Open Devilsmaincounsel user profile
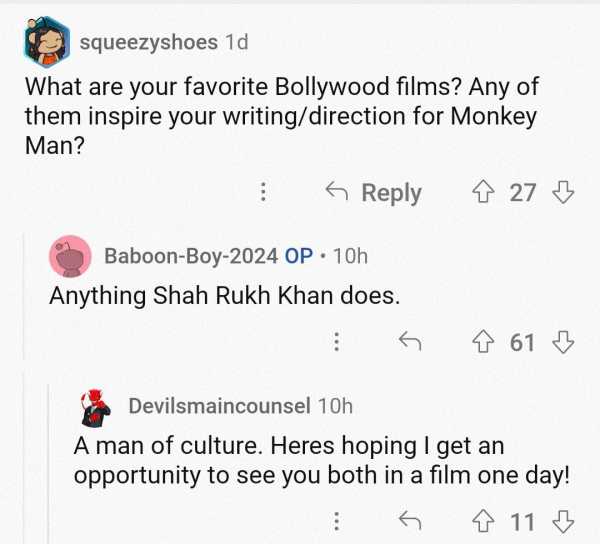The image size is (600, 544). pos(219,405)
